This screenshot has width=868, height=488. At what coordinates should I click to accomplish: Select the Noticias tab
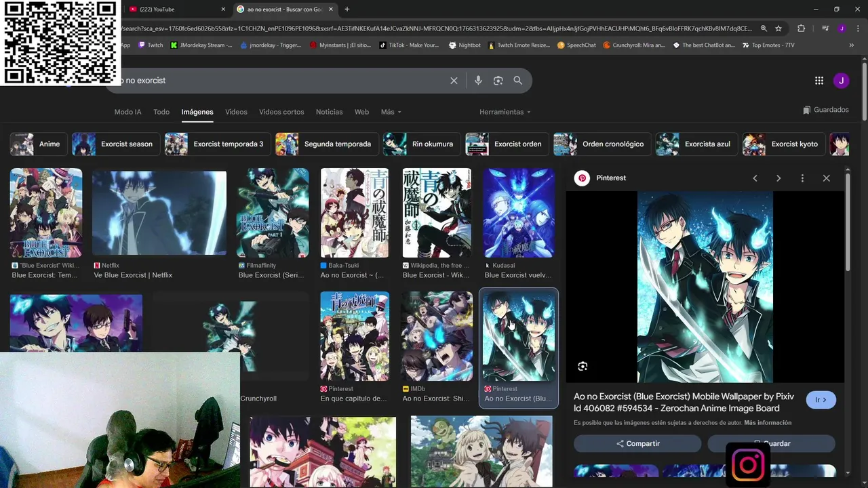[330, 112]
